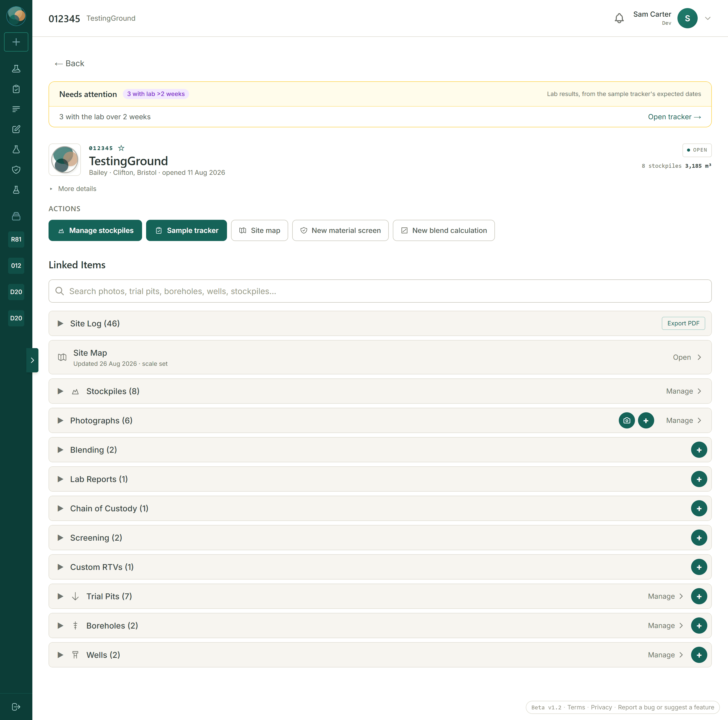
Task: Switch to 012 project in sidebar
Action: (x=16, y=266)
